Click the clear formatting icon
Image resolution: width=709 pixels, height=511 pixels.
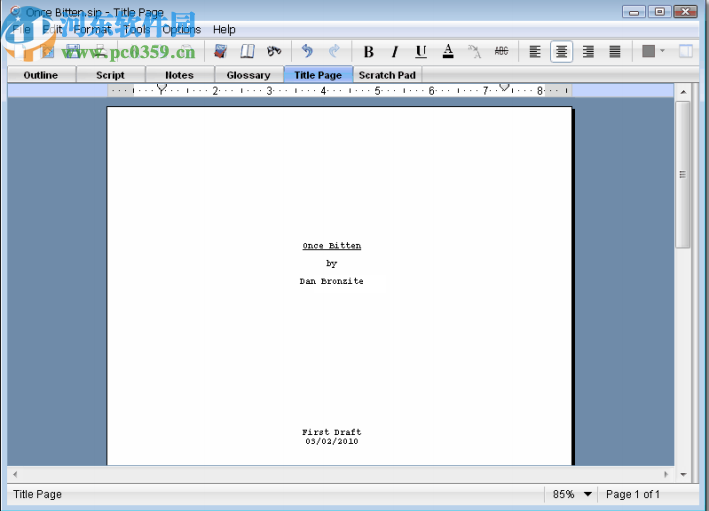pyautogui.click(x=474, y=52)
